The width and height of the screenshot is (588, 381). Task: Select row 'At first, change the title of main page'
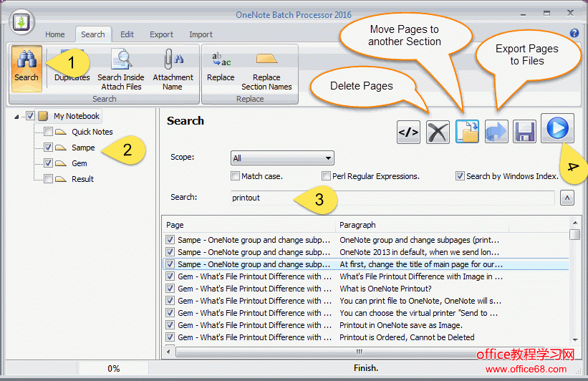pyautogui.click(x=366, y=264)
